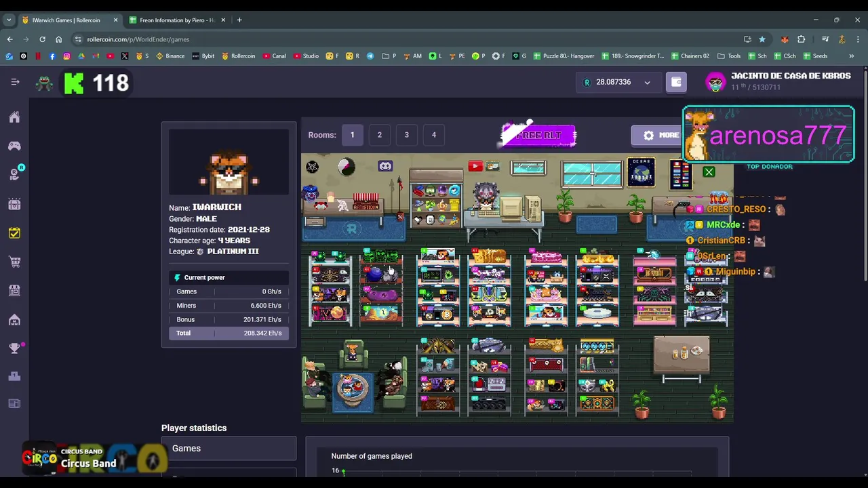The height and width of the screenshot is (488, 868).
Task: Switch to room 3
Action: coord(406,135)
